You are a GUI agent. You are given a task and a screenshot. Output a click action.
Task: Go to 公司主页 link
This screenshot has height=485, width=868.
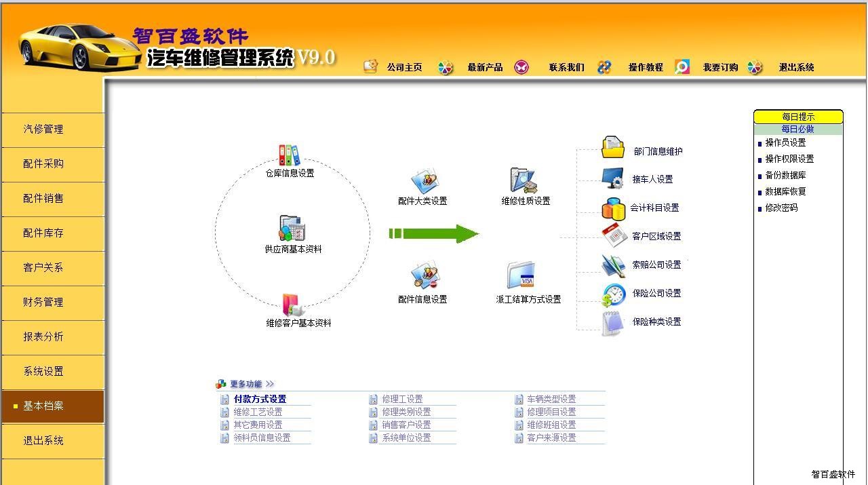[x=405, y=67]
